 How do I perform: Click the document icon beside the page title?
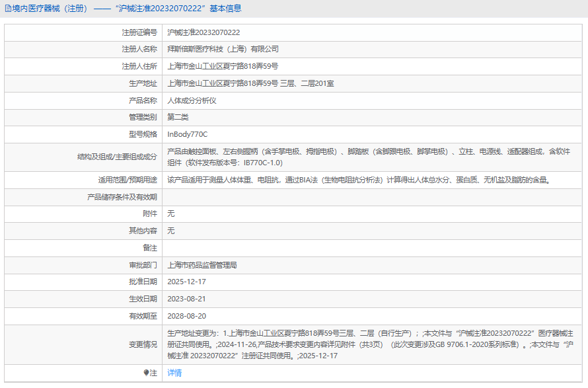pyautogui.click(x=8, y=9)
